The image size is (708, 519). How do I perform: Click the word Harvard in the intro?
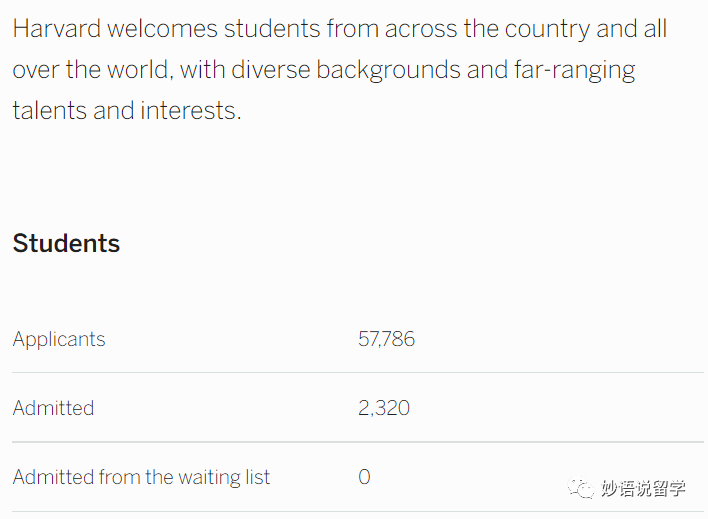point(57,28)
